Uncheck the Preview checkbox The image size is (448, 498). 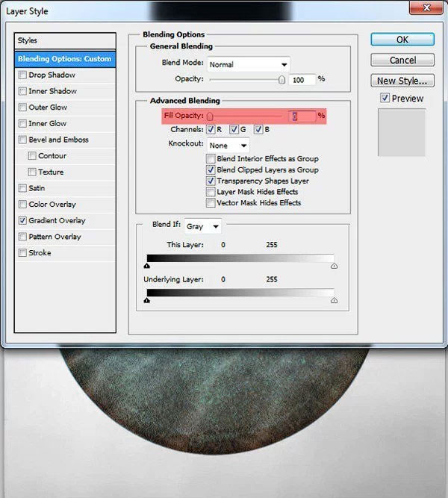pos(385,99)
